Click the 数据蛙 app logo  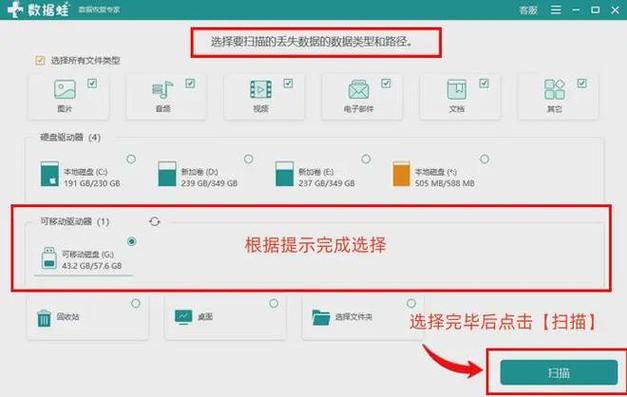point(38,10)
